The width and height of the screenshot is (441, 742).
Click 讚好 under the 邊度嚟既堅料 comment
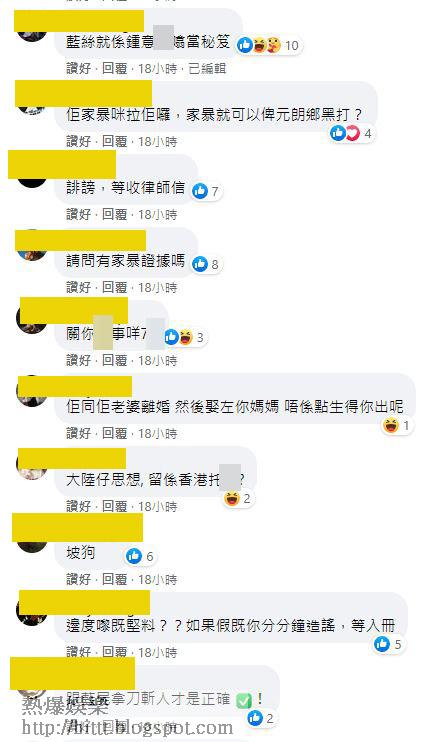click(x=79, y=652)
